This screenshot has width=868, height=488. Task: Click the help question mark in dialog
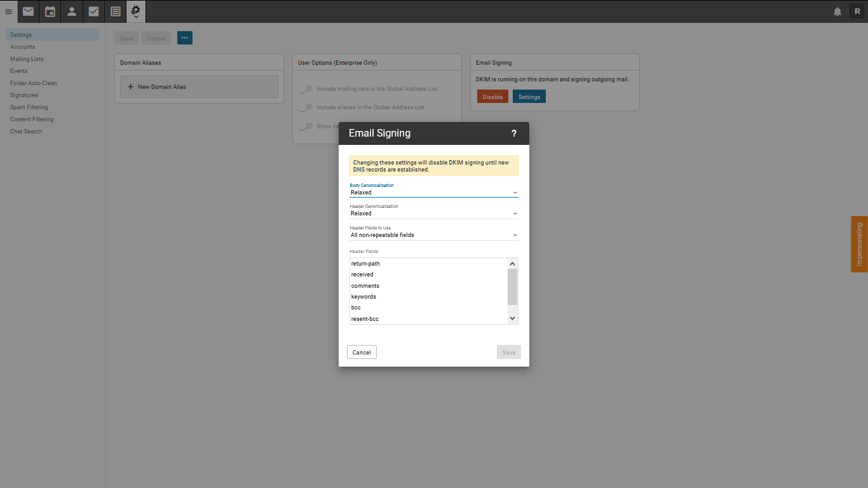point(513,133)
